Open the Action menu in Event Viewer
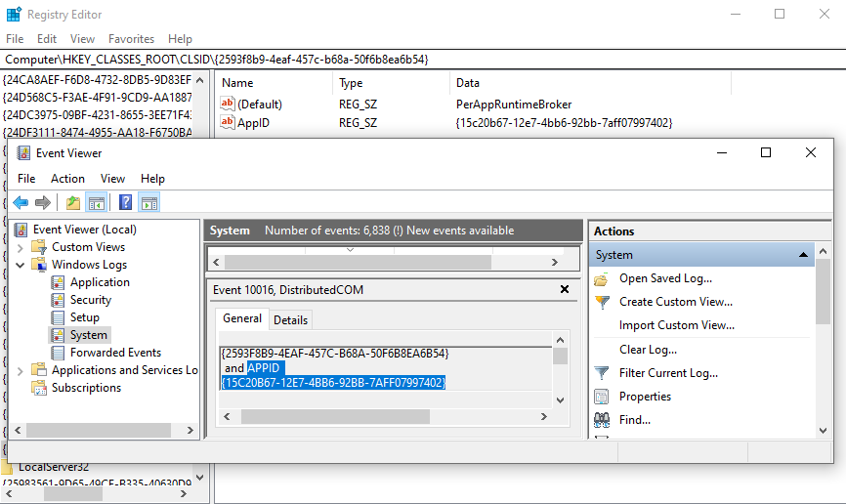Viewport: 846px width, 504px height. (67, 179)
